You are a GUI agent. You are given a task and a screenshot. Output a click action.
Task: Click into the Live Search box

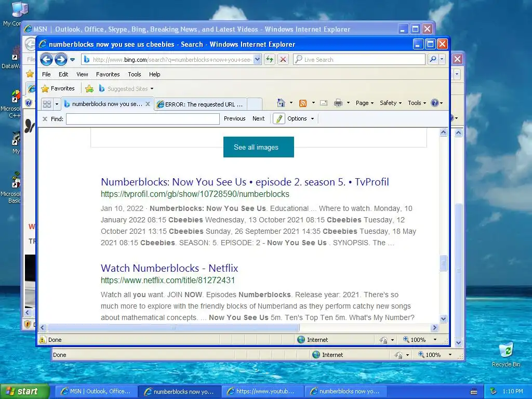point(360,60)
